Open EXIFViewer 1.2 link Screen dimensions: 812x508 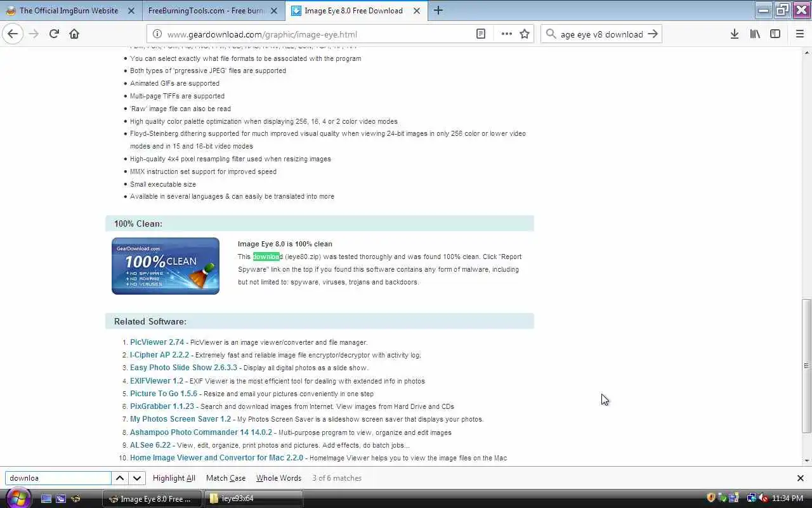[156, 381]
